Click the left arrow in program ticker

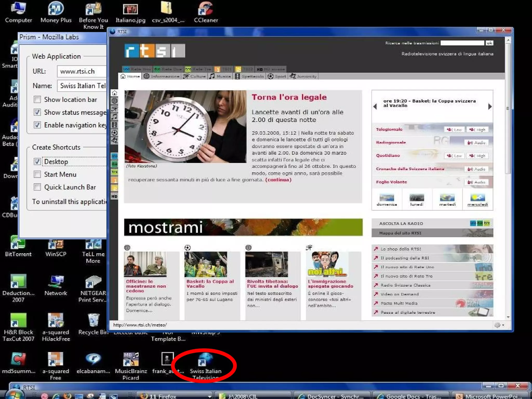pyautogui.click(x=375, y=107)
